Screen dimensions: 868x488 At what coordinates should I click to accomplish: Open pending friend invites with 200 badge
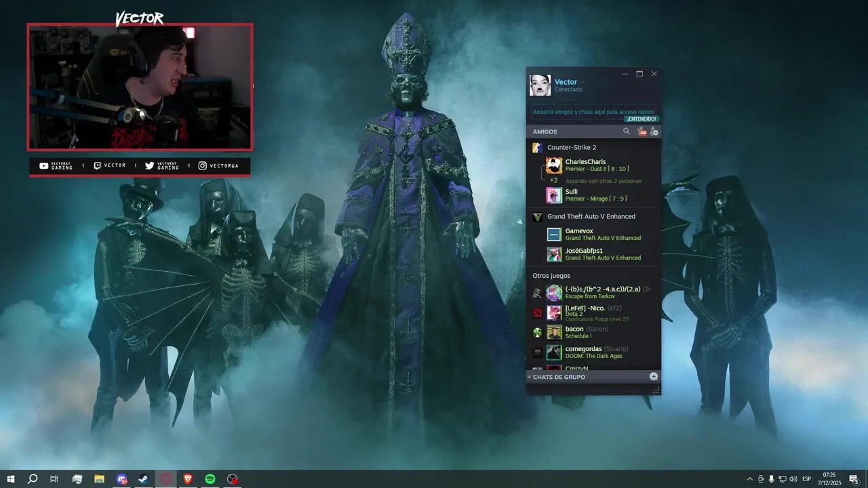coord(641,131)
